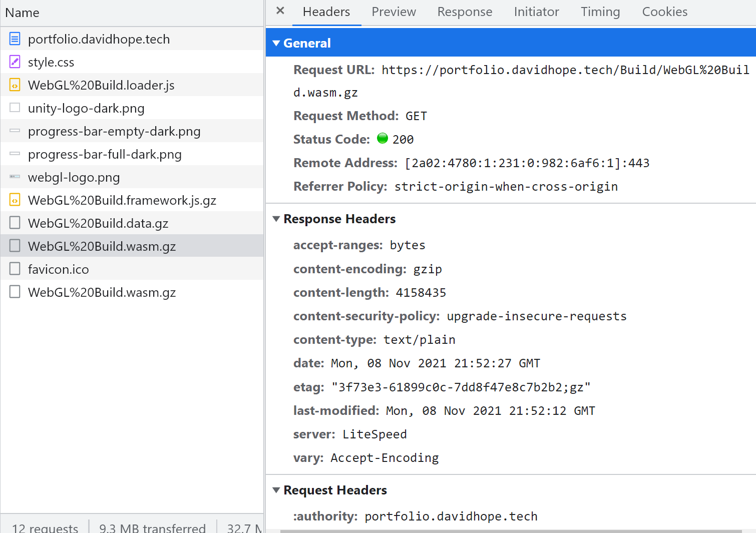Click the content-length value 4158435
Image resolution: width=756 pixels, height=533 pixels.
coord(421,293)
